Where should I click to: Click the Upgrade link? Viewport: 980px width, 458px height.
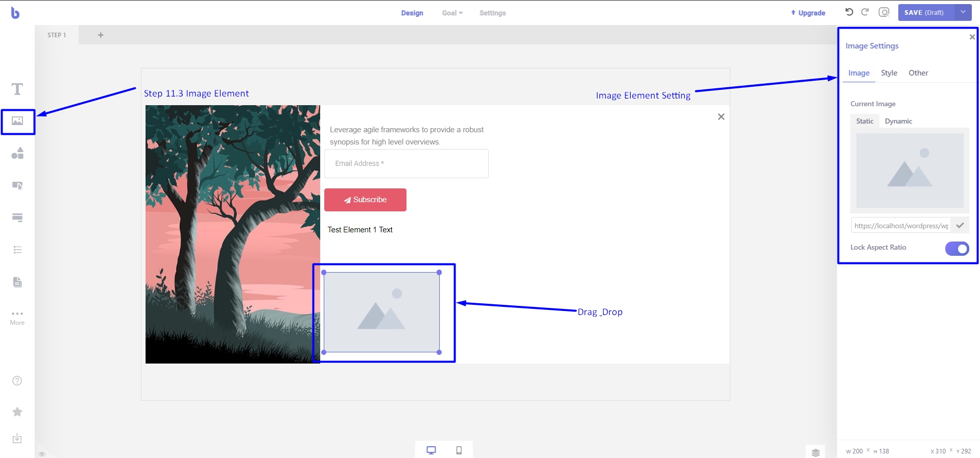pos(808,13)
